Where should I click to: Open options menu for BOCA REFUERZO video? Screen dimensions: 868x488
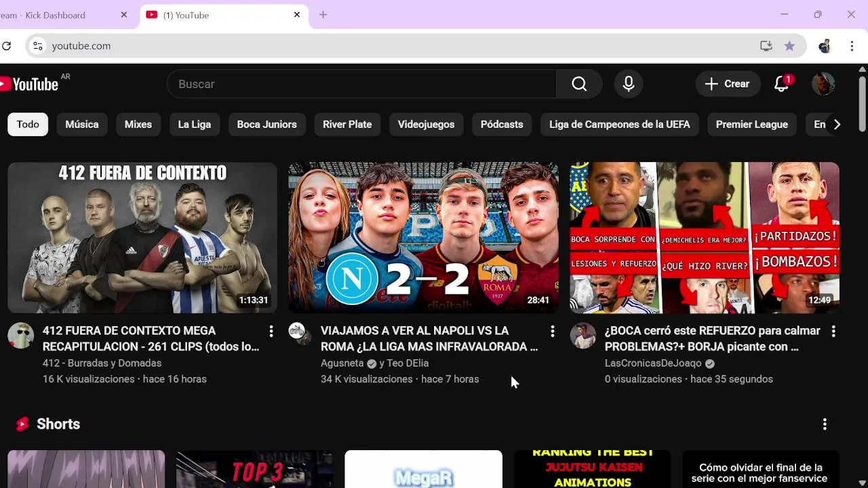[833, 331]
